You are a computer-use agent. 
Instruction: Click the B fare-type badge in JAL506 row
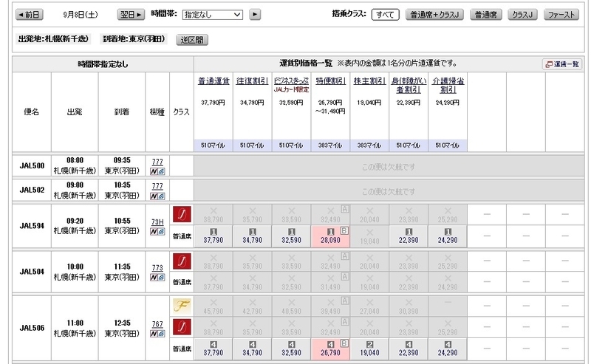(344, 343)
